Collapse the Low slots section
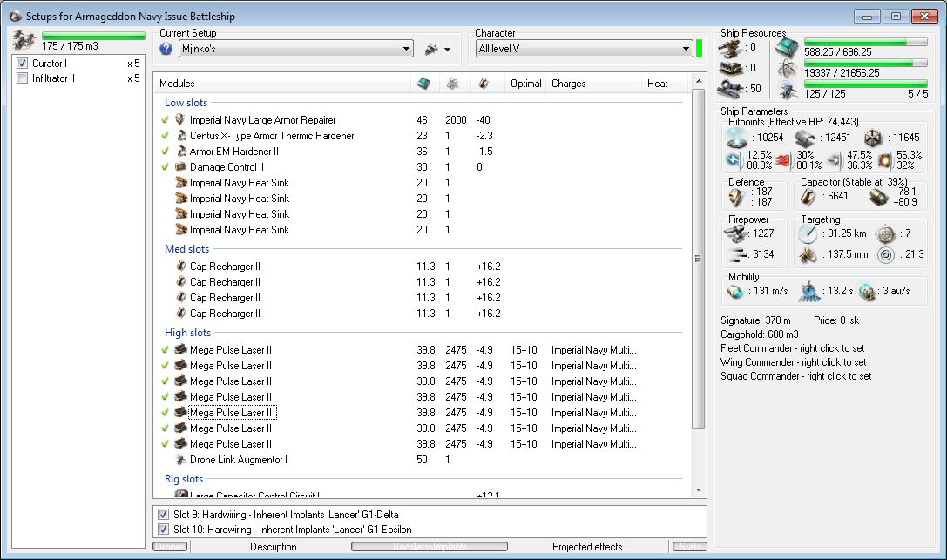Viewport: 947px width, 560px height. click(x=186, y=103)
